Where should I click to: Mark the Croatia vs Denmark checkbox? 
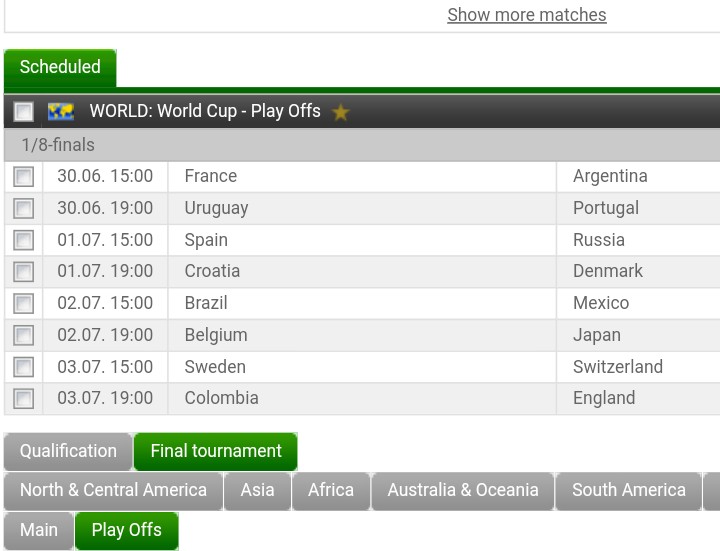click(x=23, y=272)
